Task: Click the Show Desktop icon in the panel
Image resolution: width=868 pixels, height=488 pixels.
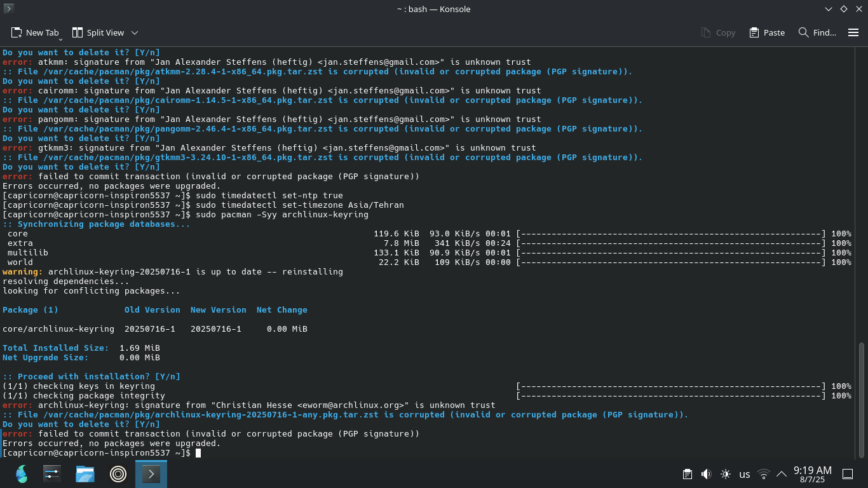Action: click(x=848, y=474)
